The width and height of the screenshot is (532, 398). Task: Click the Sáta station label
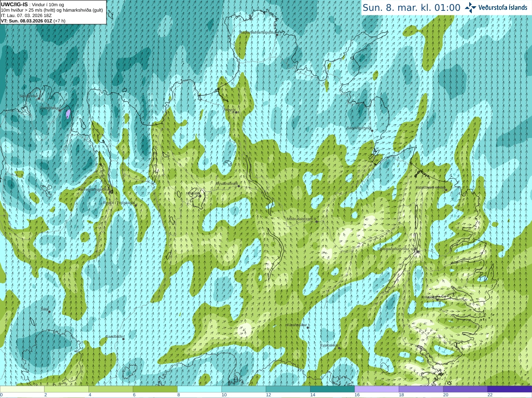[44, 309]
